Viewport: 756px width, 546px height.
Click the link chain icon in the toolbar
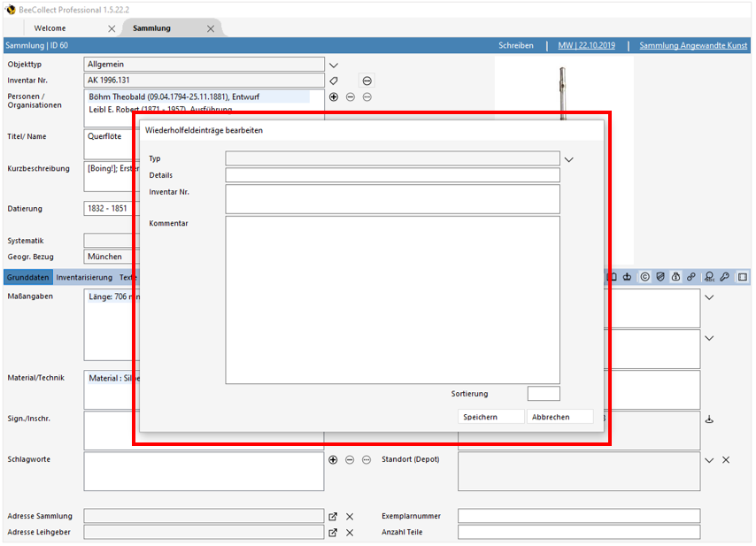pos(691,277)
